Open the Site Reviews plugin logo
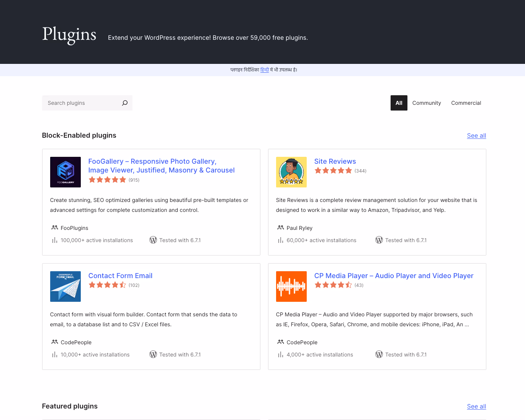The height and width of the screenshot is (420, 525). click(x=291, y=172)
